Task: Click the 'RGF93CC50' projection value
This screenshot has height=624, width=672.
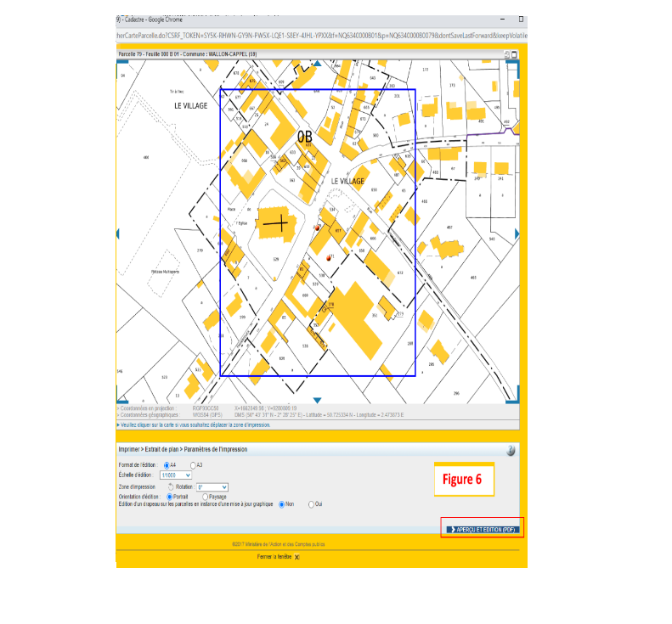Action: pyautogui.click(x=206, y=408)
